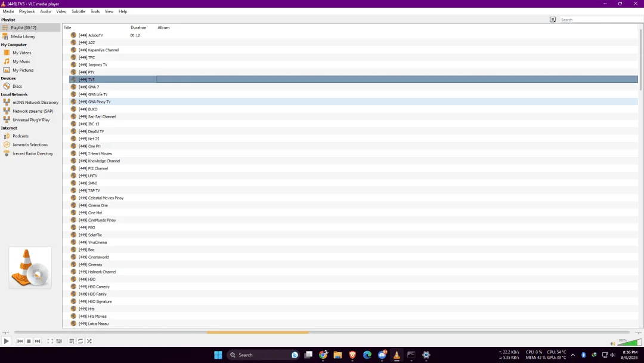Open Jamendo Selections

point(30,145)
